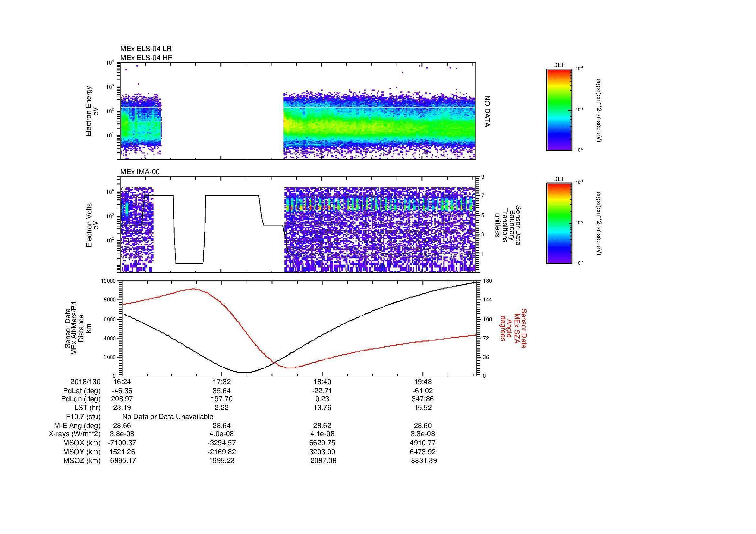Click MSOZ value '-6895.17'
The image size is (756, 534).
(122, 461)
